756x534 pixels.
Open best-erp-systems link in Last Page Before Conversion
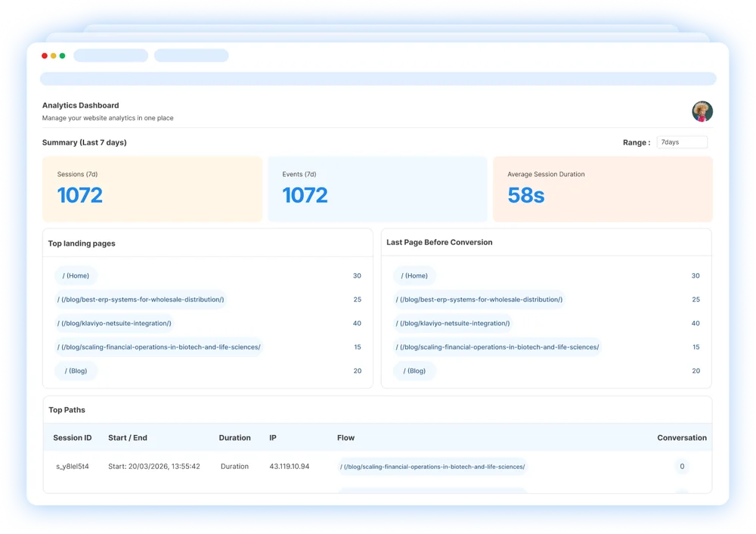479,300
